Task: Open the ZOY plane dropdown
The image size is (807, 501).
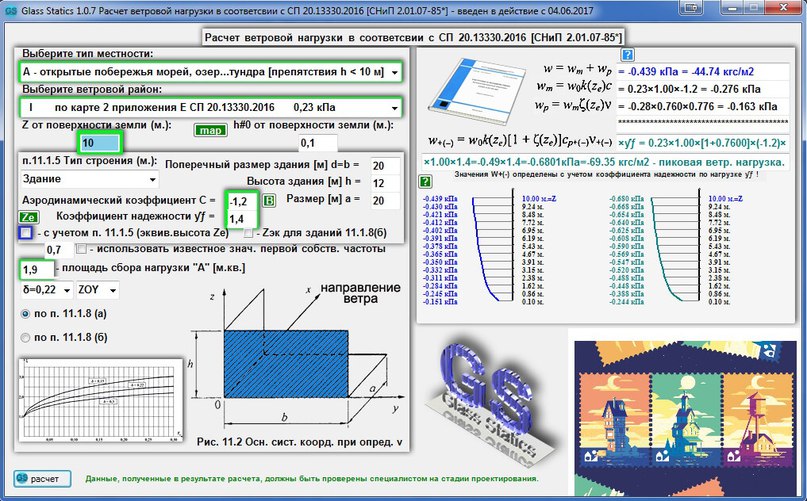Action: (97, 290)
